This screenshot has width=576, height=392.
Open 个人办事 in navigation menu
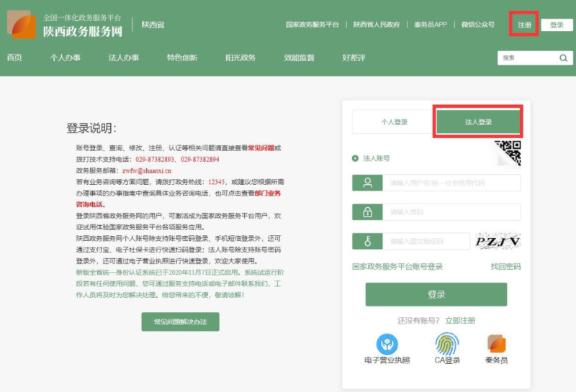click(x=64, y=58)
